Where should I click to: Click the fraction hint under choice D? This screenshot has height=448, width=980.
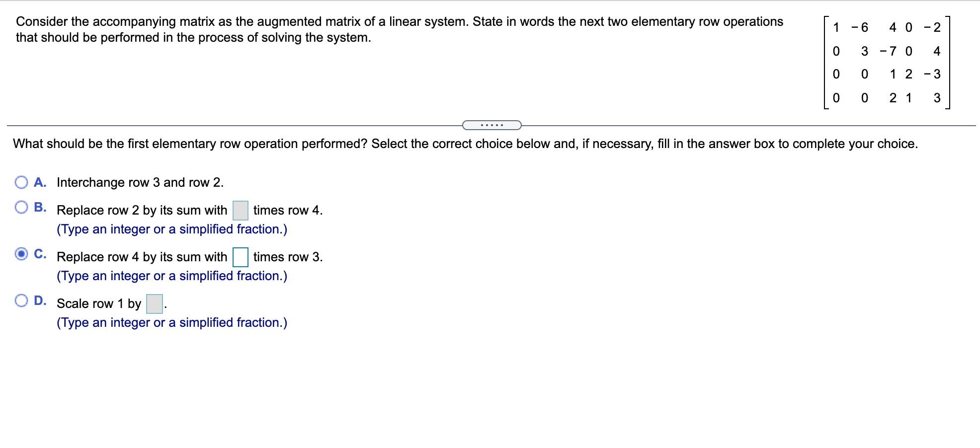[x=171, y=322]
